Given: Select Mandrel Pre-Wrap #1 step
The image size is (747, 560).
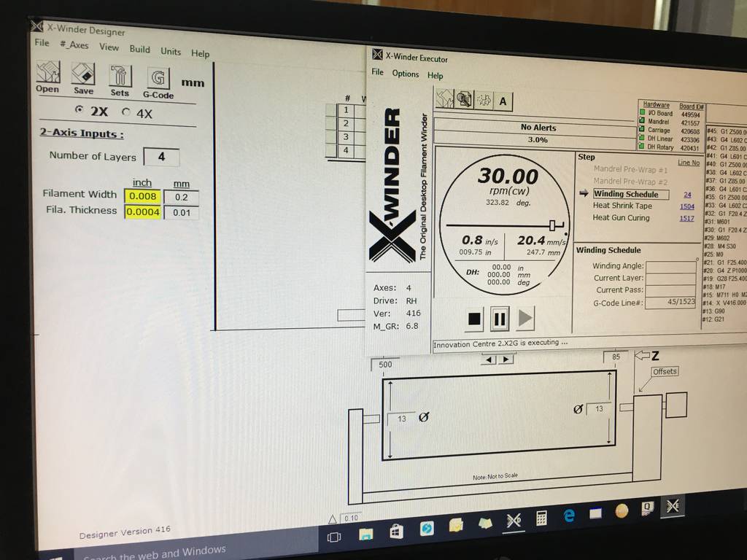Looking at the screenshot, I should pyautogui.click(x=630, y=169).
